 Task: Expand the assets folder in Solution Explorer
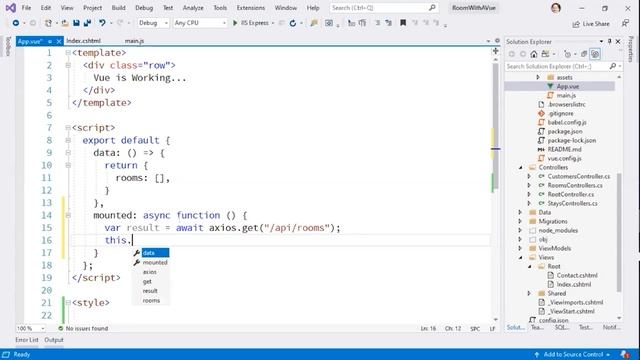pos(538,77)
